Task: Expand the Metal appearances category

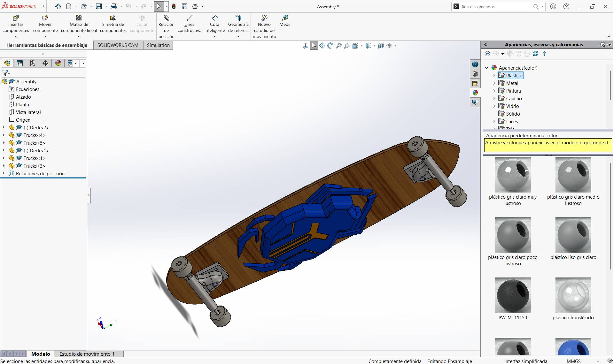Action: tap(495, 83)
